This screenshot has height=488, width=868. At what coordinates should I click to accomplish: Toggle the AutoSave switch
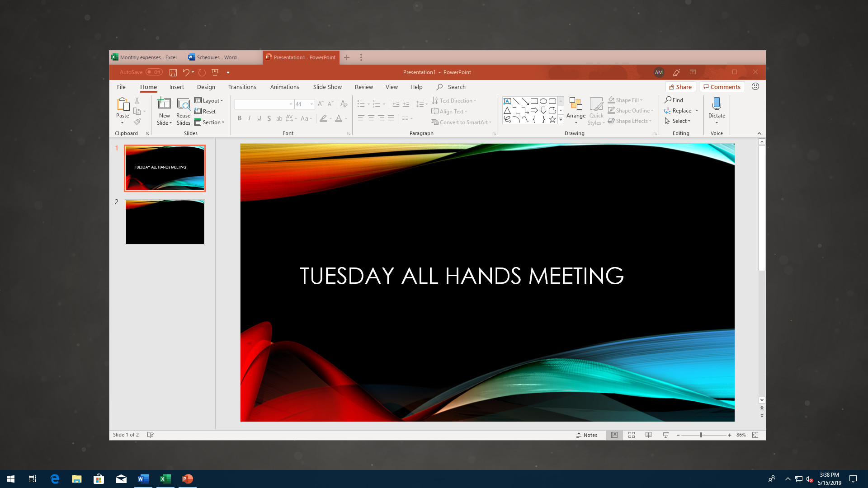point(154,72)
